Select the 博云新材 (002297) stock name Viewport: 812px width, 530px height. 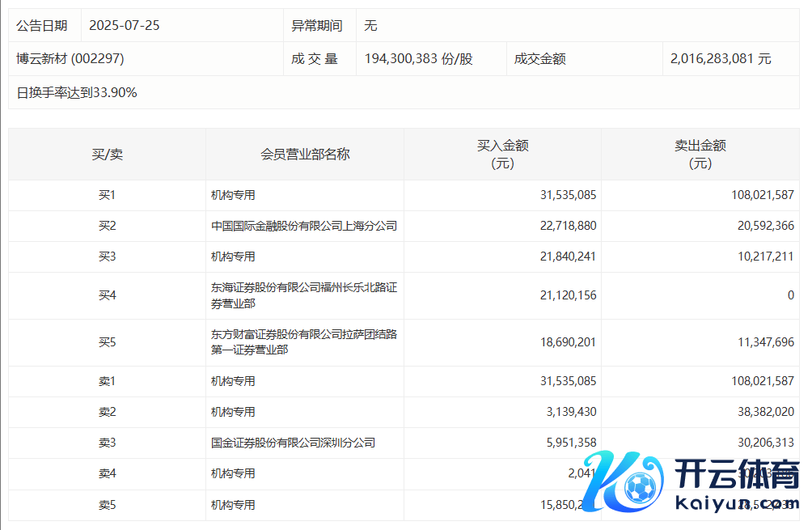coord(70,59)
